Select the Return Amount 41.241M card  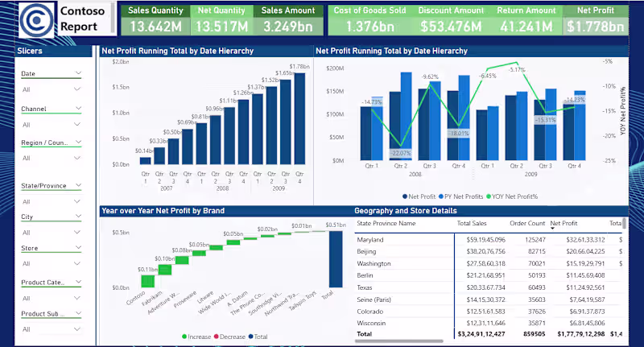526,19
